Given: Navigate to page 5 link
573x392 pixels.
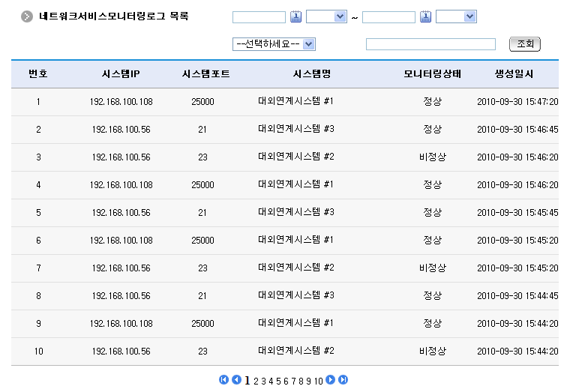Looking at the screenshot, I should (x=278, y=381).
